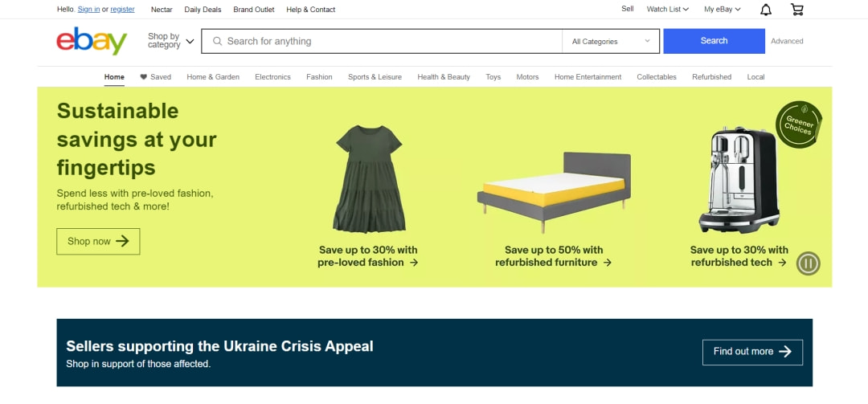Expand the My eBay menu

click(x=722, y=10)
